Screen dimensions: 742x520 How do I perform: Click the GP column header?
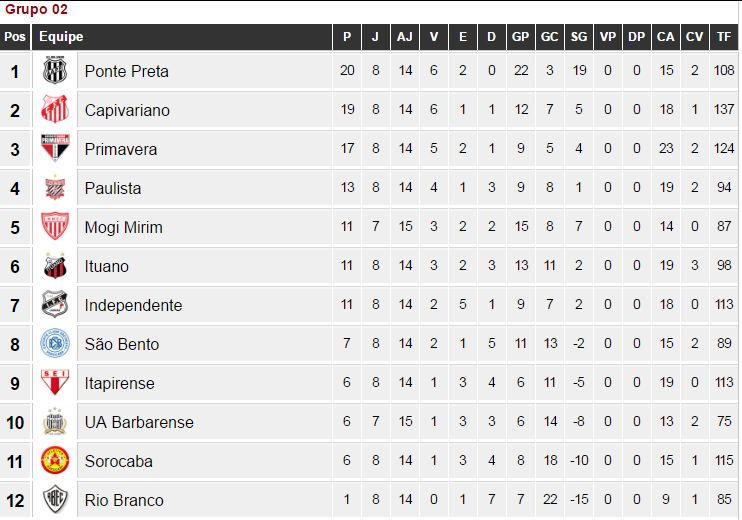tap(521, 37)
